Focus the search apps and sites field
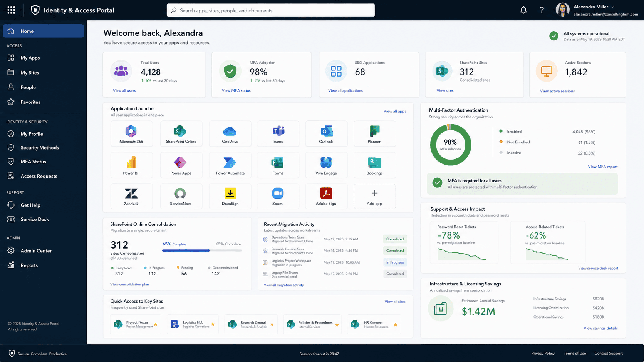The image size is (644, 362). coord(270,10)
